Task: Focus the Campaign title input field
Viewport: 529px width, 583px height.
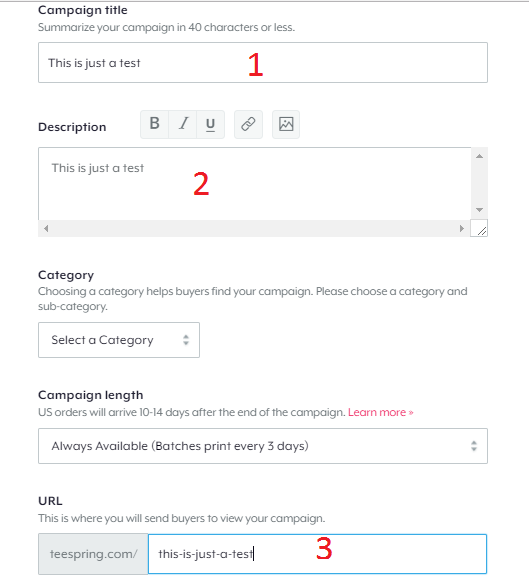Action: pyautogui.click(x=263, y=62)
